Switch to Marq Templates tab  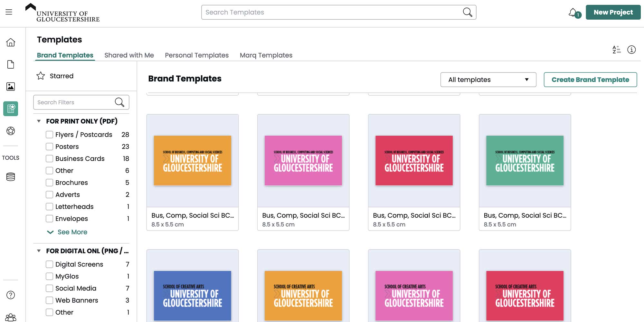coord(266,55)
